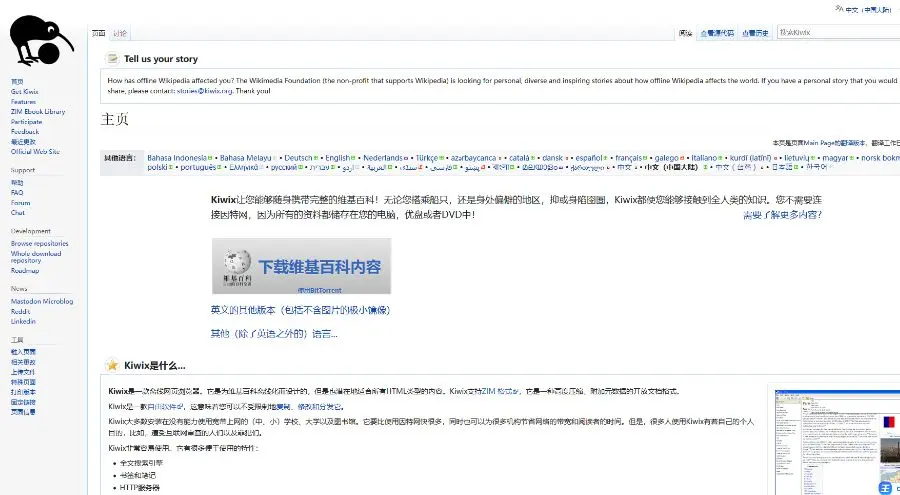
Task: Open the ZIM 格式 link
Action: point(501,391)
